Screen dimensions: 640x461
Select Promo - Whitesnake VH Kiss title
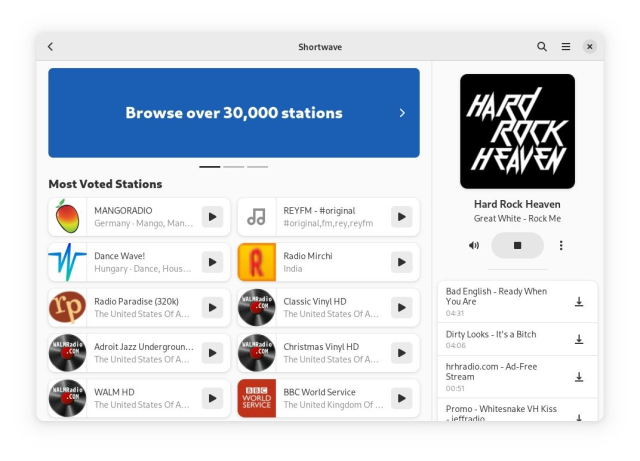(x=501, y=413)
